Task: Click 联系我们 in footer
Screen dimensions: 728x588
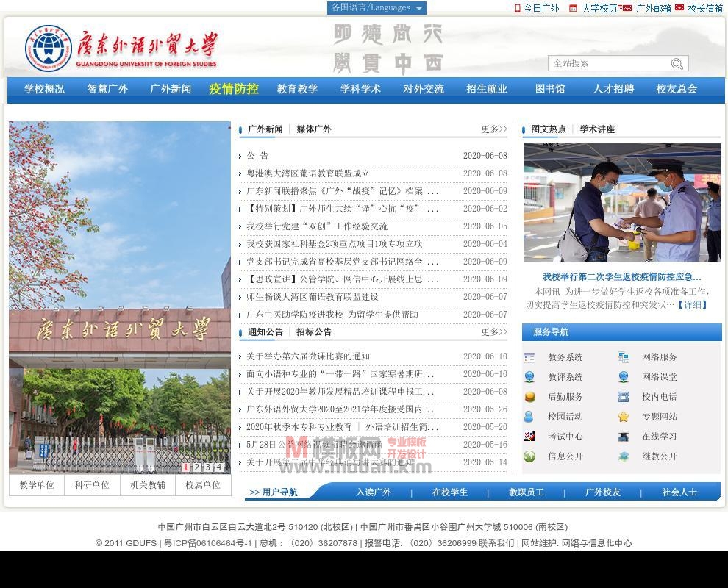Action: pos(496,543)
